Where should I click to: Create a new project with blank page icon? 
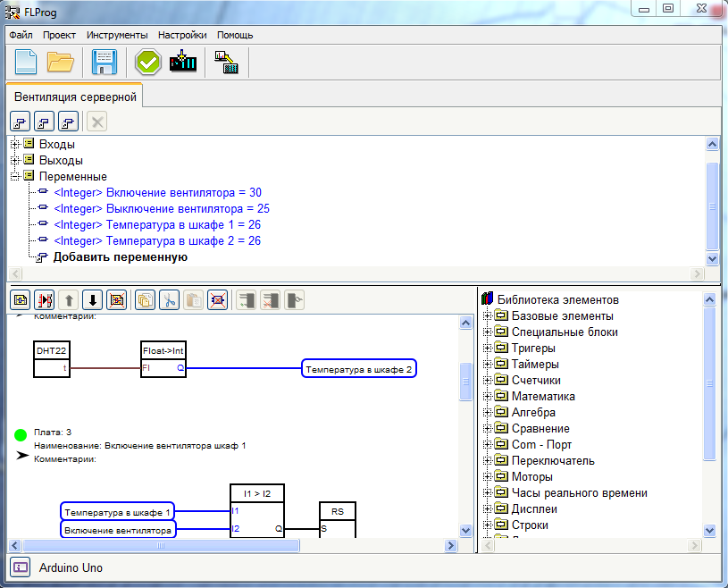26,63
